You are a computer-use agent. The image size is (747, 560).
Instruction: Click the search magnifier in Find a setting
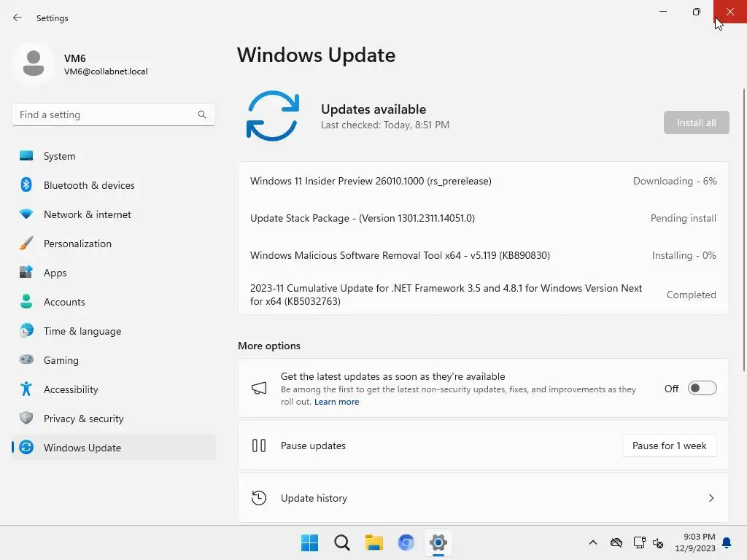pos(202,114)
